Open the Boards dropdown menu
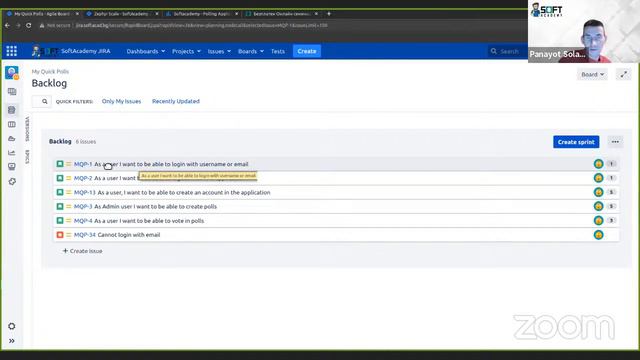This screenshot has width=640, height=360. 251,51
